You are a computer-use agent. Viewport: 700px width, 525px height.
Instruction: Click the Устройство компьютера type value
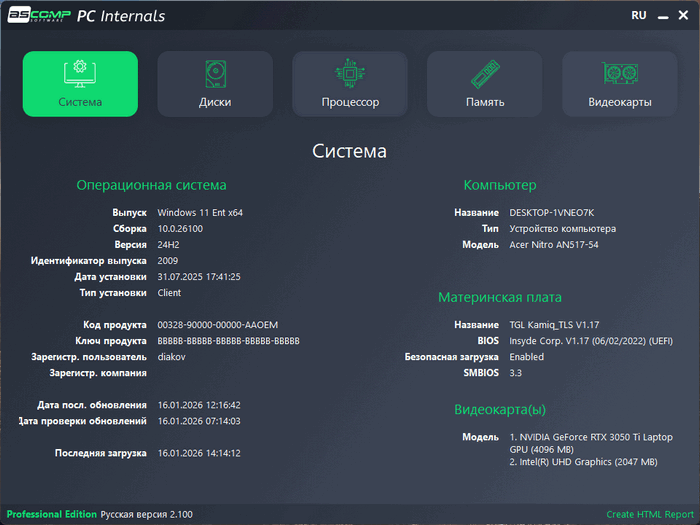[562, 229]
